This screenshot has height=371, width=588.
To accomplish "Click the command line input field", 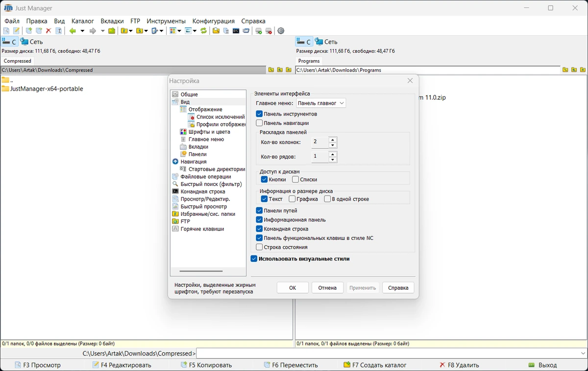I will (x=387, y=353).
